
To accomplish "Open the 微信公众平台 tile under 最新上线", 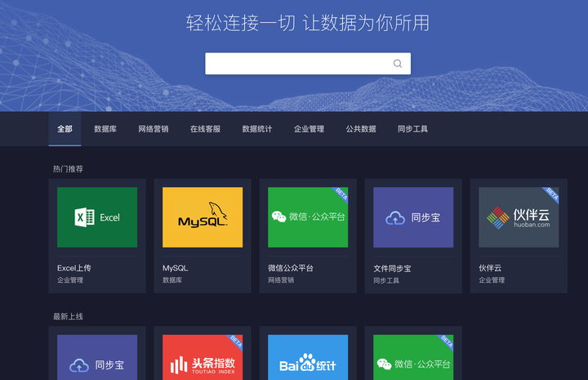I will pyautogui.click(x=413, y=357).
